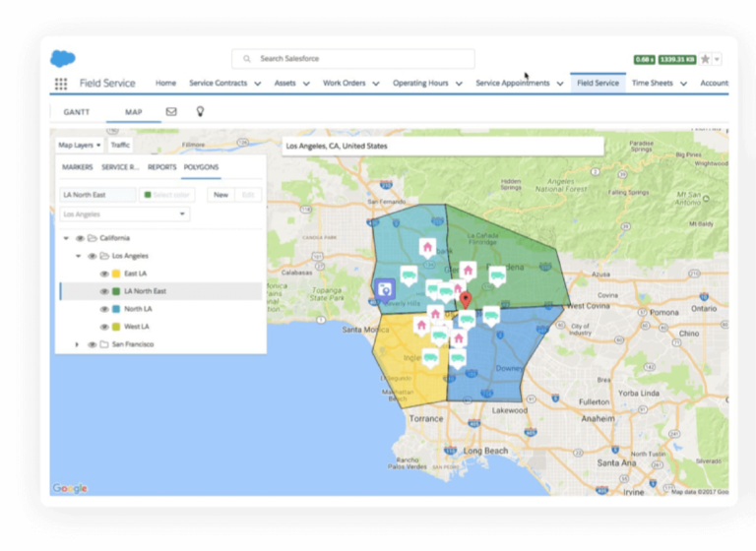Toggle visibility eye for Los Angeles
This screenshot has width=756, height=551.
92,256
